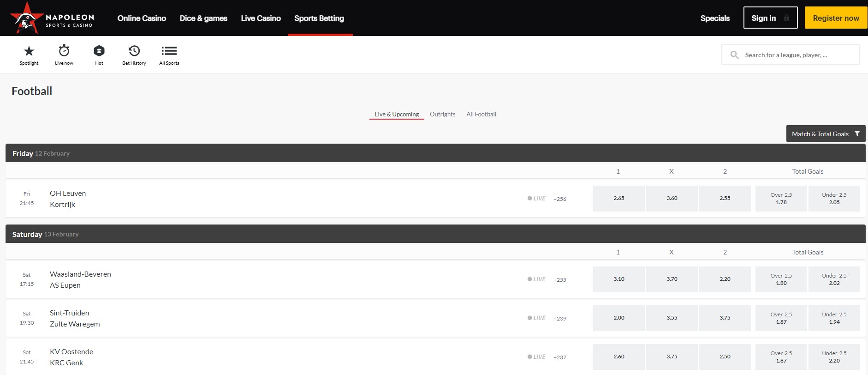This screenshot has width=868, height=375.
Task: Bet on Kortrijk win at 2.55
Action: [x=725, y=198]
